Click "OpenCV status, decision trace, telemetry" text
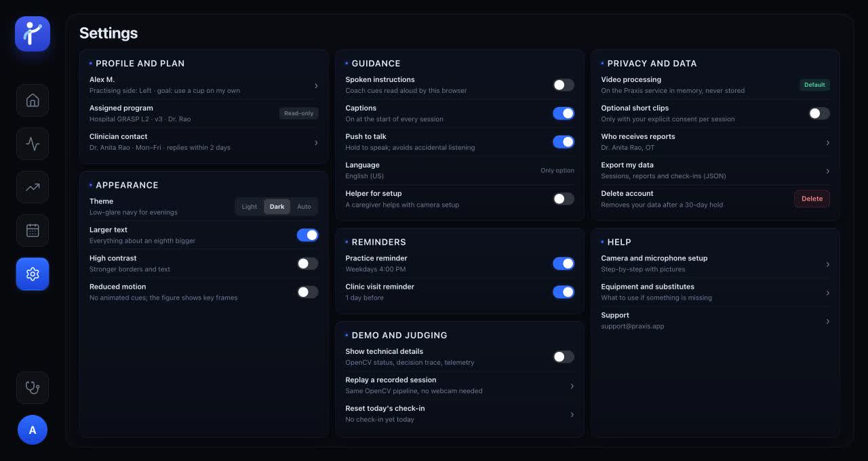 (x=410, y=362)
